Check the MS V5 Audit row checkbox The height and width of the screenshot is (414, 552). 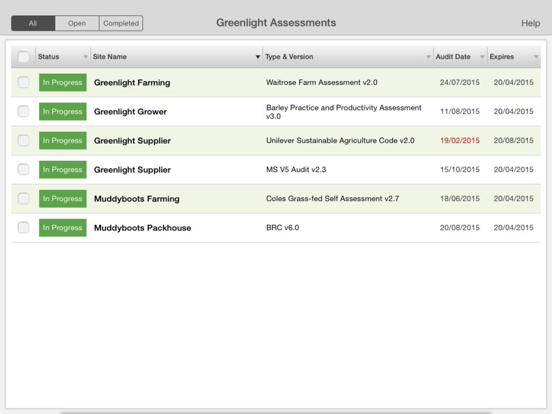pyautogui.click(x=24, y=170)
